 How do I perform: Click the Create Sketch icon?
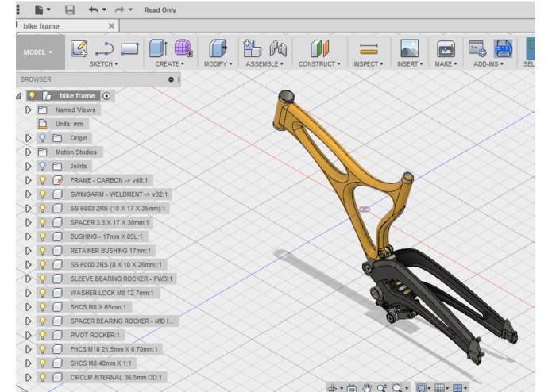pos(79,48)
